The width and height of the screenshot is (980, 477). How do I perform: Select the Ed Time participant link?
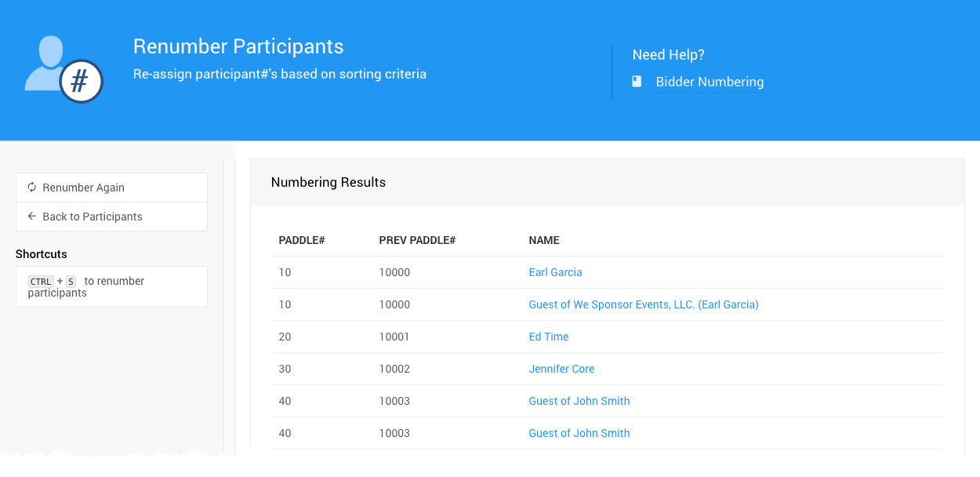549,337
